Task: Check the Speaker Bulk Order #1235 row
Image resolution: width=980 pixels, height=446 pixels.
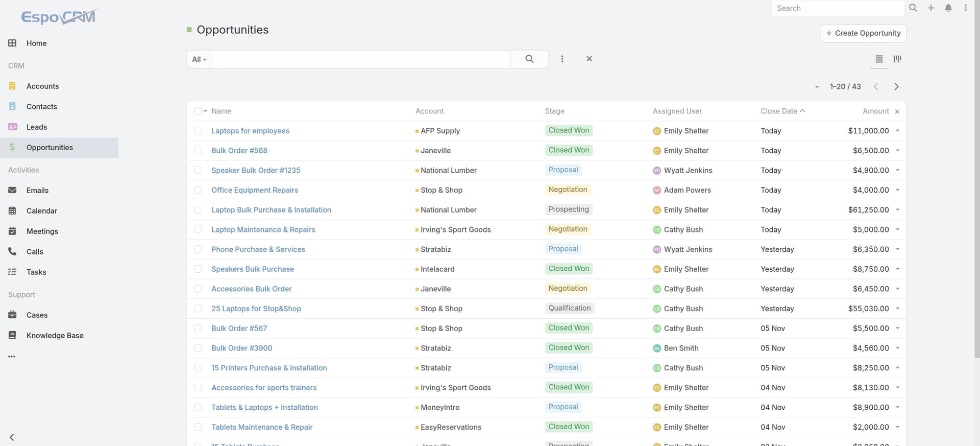Action: pos(198,171)
